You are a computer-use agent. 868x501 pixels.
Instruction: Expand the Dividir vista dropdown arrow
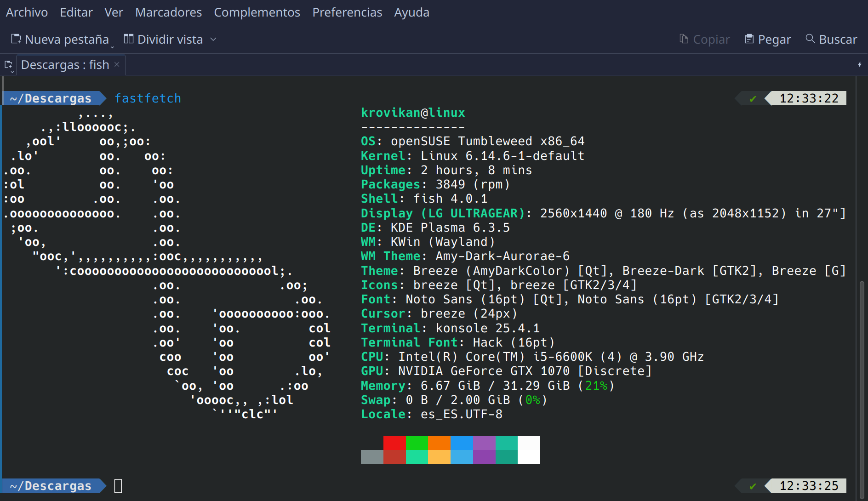click(213, 40)
